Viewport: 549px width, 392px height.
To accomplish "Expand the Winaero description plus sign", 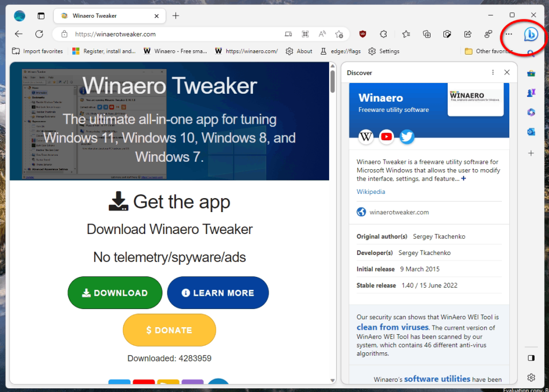I will (x=464, y=178).
